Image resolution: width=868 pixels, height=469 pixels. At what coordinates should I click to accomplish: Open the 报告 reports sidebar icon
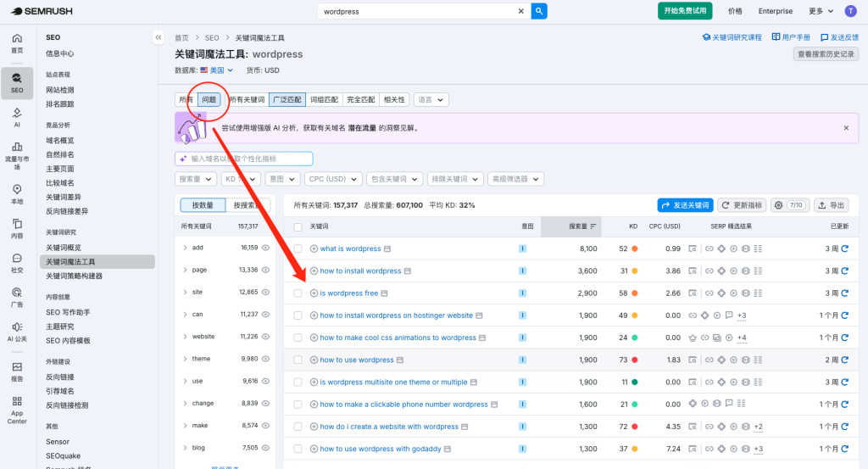pos(17,371)
